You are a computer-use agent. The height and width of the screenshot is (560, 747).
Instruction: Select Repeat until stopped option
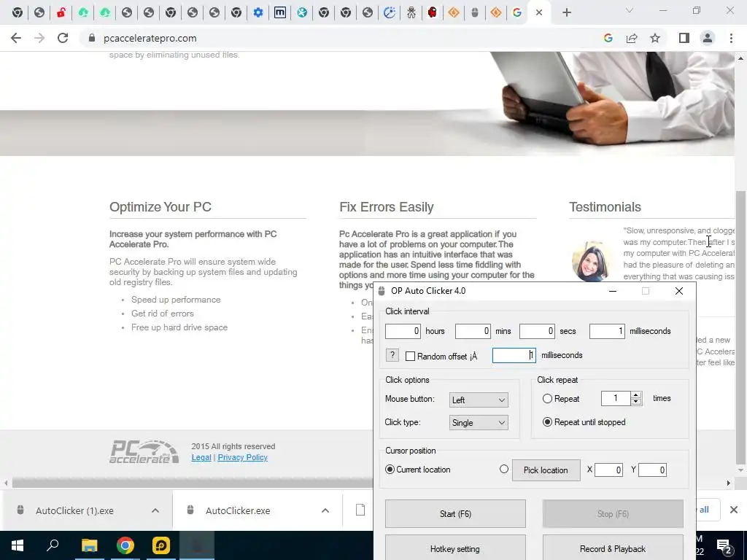(547, 422)
